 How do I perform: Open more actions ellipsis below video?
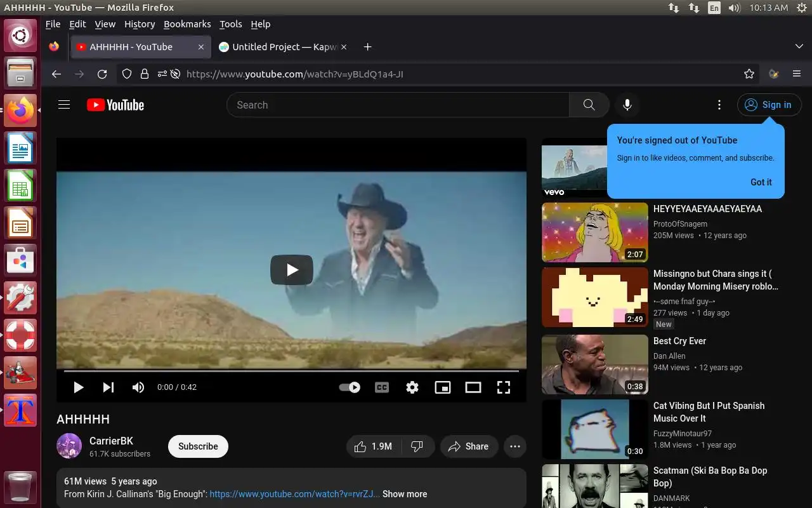515,446
